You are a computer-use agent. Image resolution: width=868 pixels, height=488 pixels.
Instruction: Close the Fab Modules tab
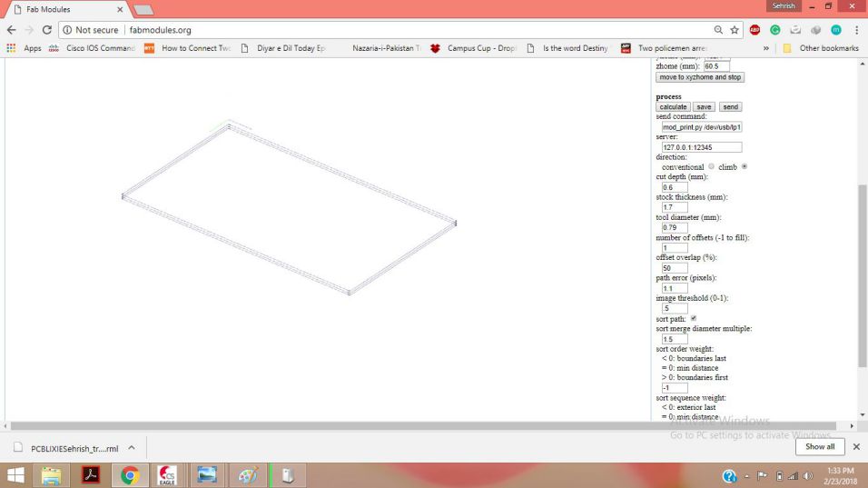[120, 9]
